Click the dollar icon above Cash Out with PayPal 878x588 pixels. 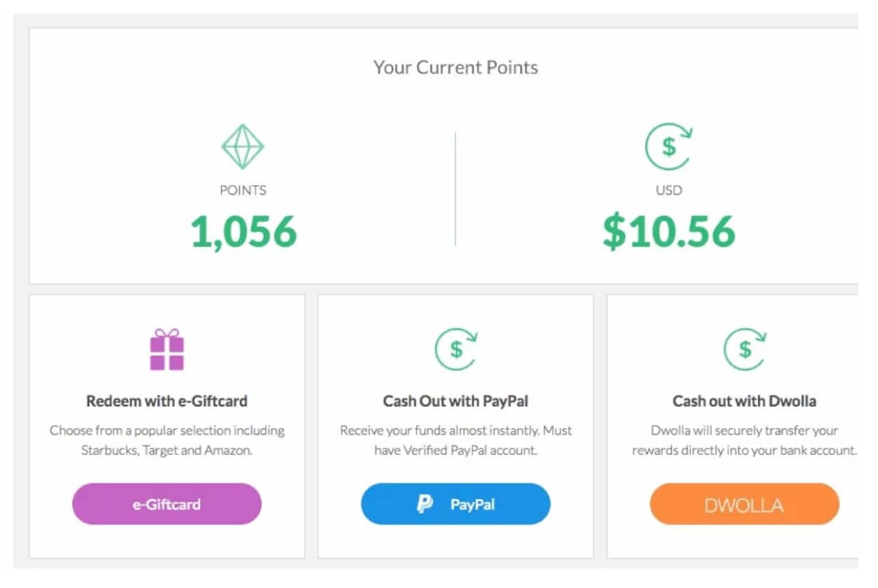point(456,349)
